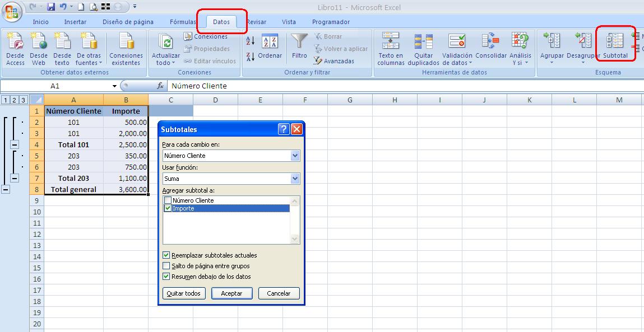The width and height of the screenshot is (644, 332).
Task: Select the Datos tab
Action: point(221,22)
